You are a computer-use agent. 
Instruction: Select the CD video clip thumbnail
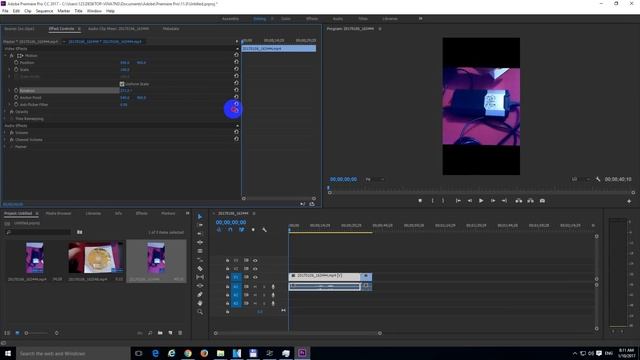(96, 258)
